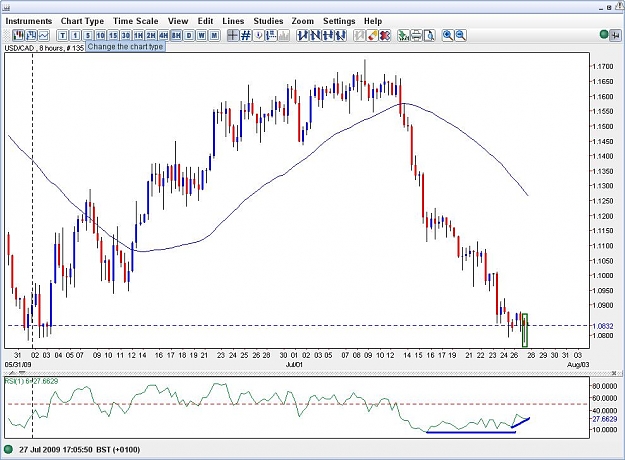Click the pin icon at toolbar right
Screen dimensions: 625x460
(x=615, y=35)
